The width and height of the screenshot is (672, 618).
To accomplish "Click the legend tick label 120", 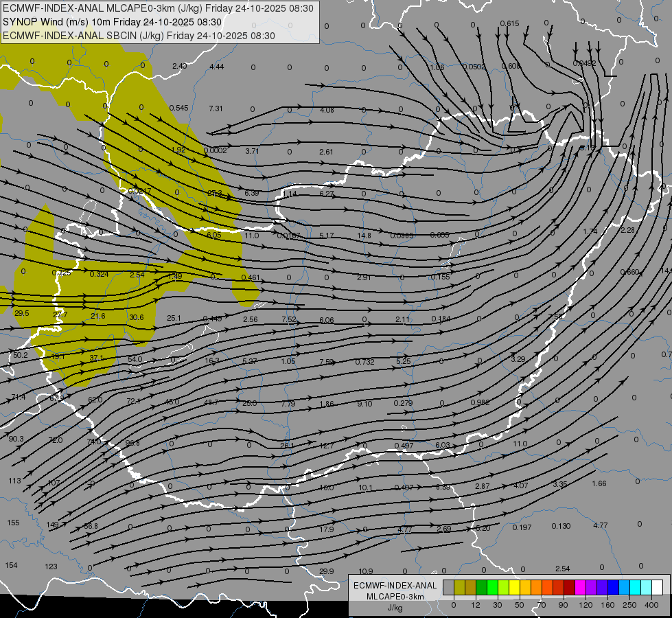I will coord(586,605).
